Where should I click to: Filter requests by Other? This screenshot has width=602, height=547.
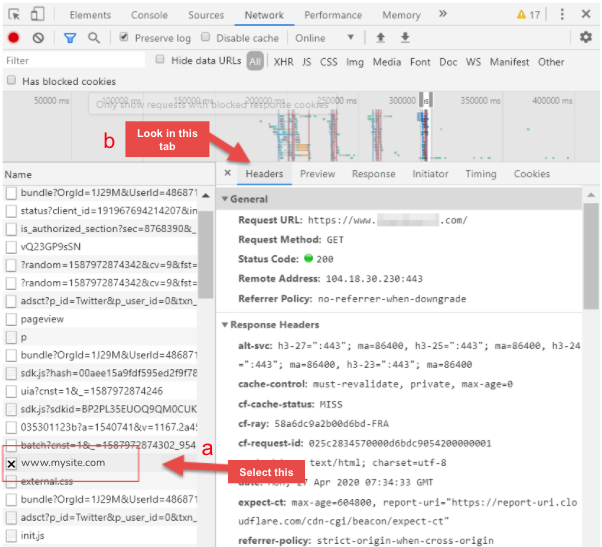tap(551, 62)
